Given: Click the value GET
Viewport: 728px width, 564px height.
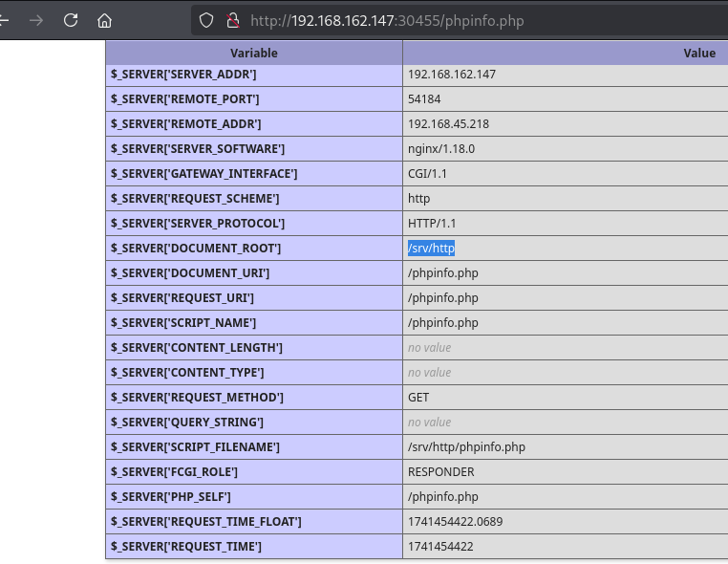Looking at the screenshot, I should pos(418,398).
